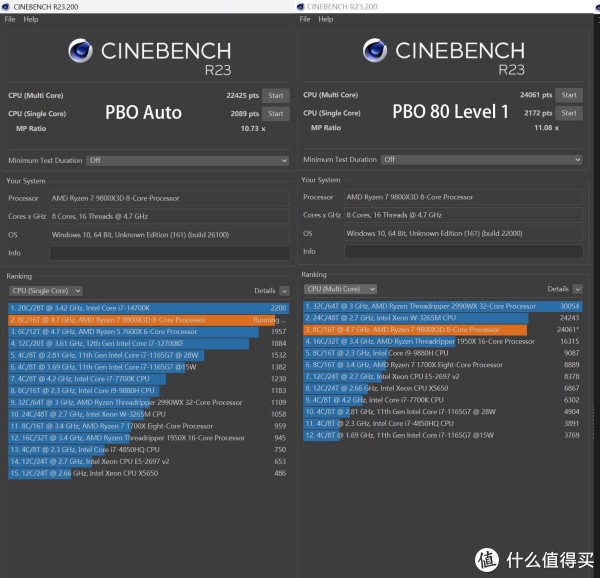Open File menu in right Cinebench window
The image size is (600, 578).
(x=305, y=19)
